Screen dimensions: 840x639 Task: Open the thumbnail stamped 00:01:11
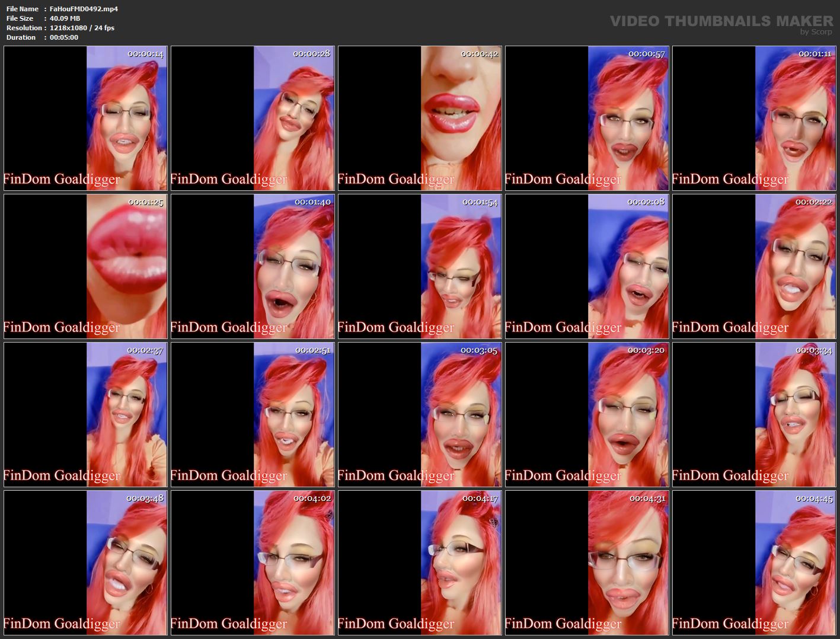click(755, 119)
